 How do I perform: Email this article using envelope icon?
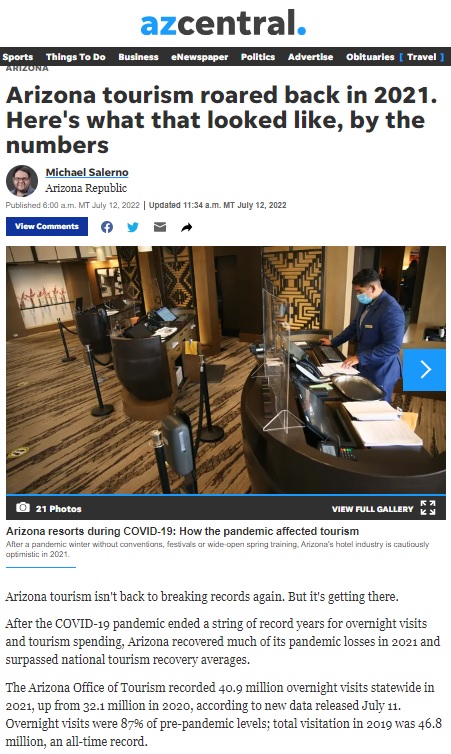pos(160,227)
